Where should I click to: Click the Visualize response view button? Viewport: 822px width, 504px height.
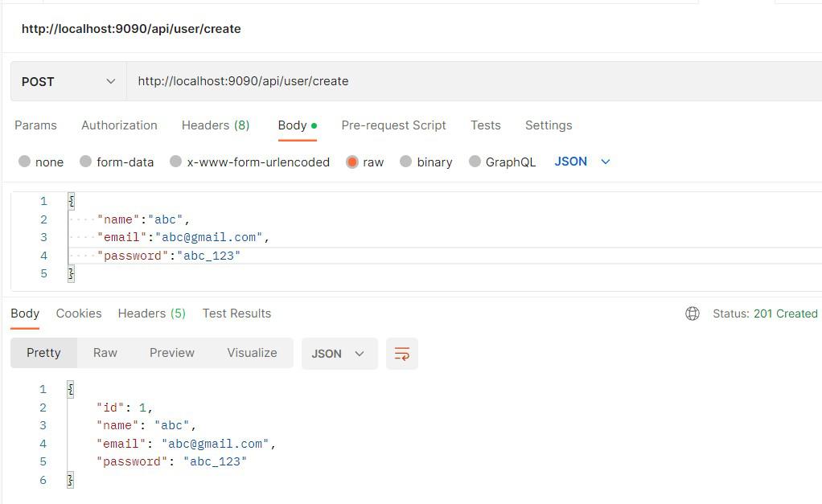(x=252, y=353)
